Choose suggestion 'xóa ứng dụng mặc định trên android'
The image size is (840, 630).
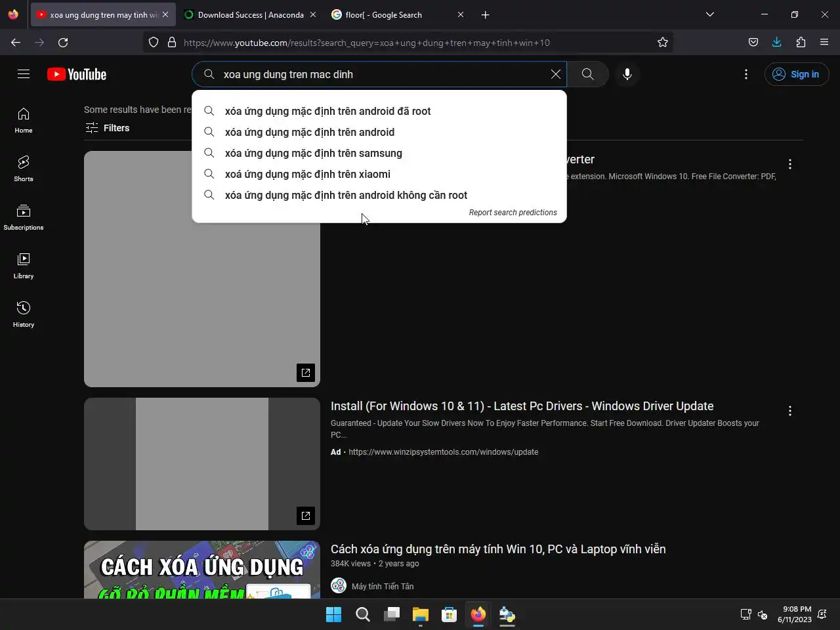pyautogui.click(x=379, y=132)
